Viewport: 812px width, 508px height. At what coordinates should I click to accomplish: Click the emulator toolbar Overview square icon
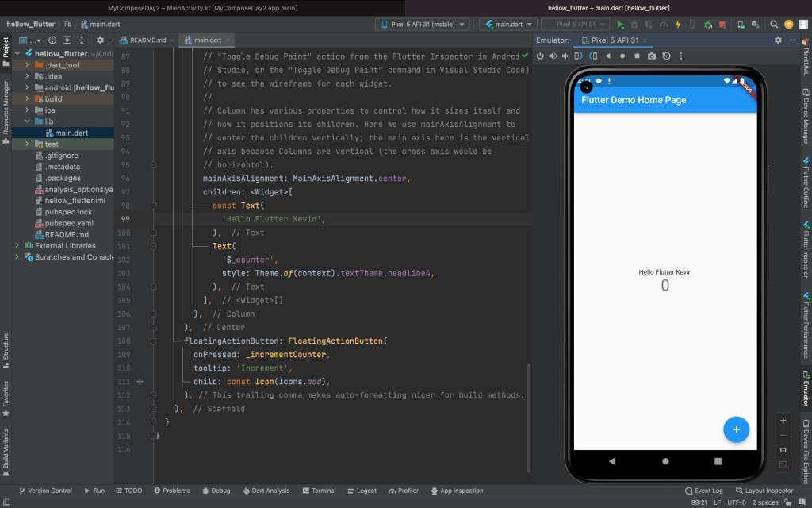637,56
